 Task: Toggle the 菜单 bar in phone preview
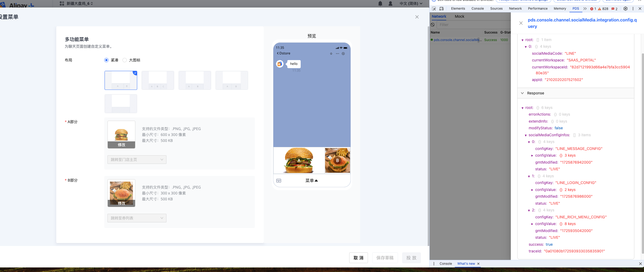[x=312, y=181]
